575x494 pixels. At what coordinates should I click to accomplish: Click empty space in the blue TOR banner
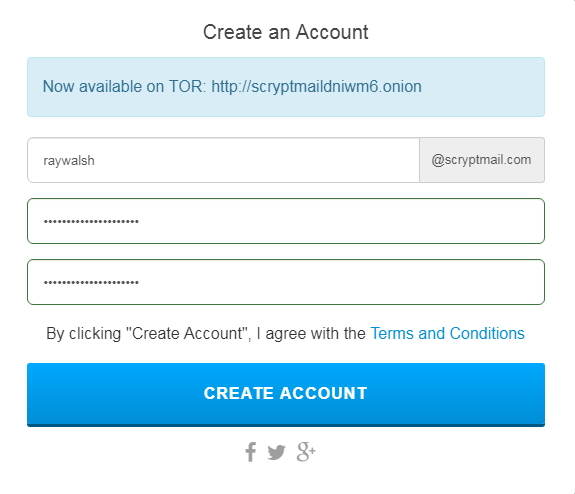point(482,87)
